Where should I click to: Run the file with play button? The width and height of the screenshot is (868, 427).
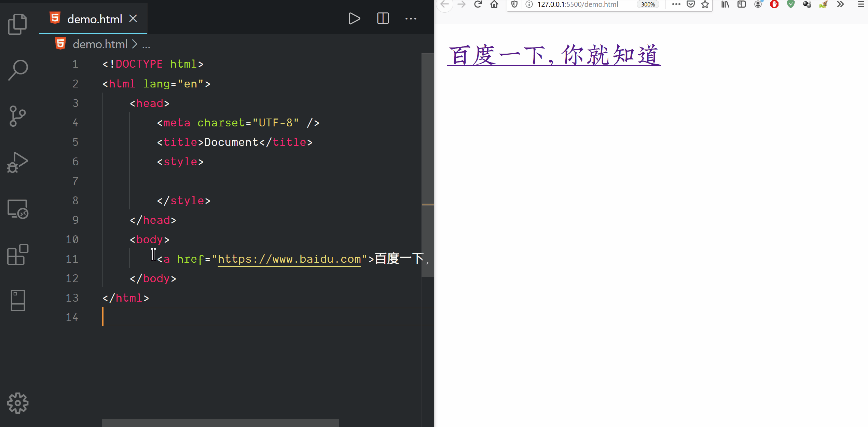coord(354,18)
